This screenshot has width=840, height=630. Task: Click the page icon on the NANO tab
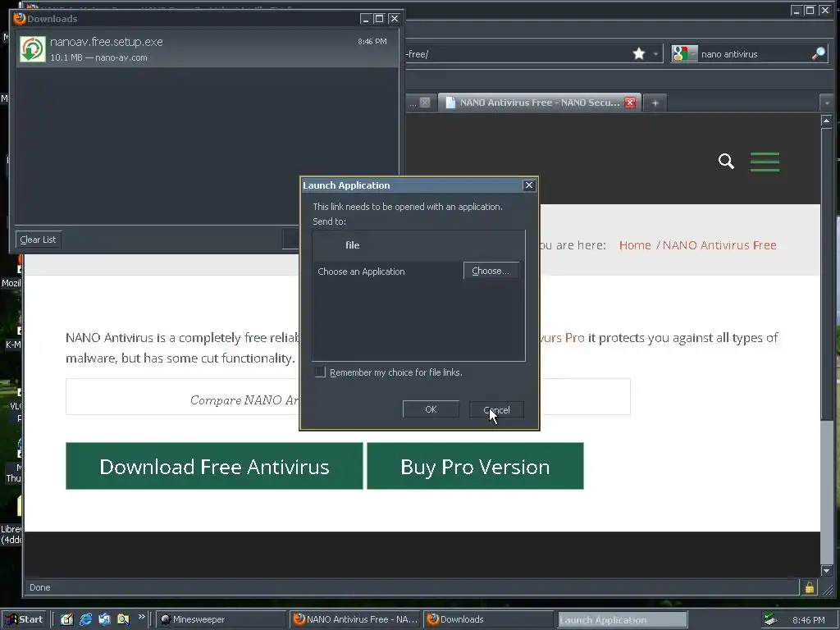[x=450, y=103]
